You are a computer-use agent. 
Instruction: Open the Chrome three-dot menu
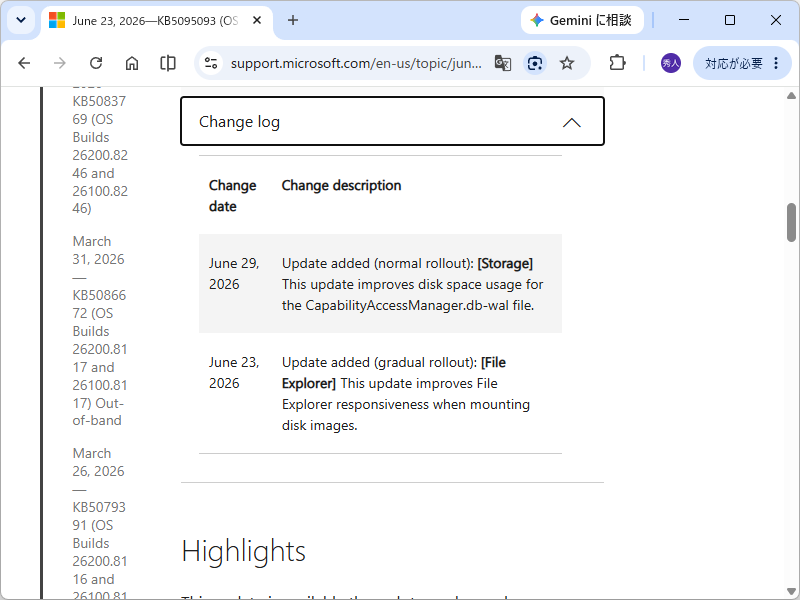[x=776, y=63]
